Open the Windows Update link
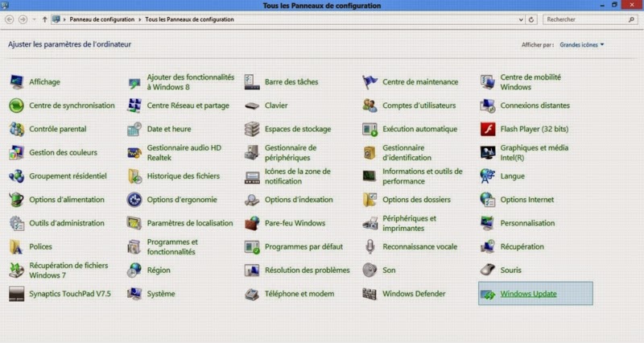 click(x=528, y=294)
